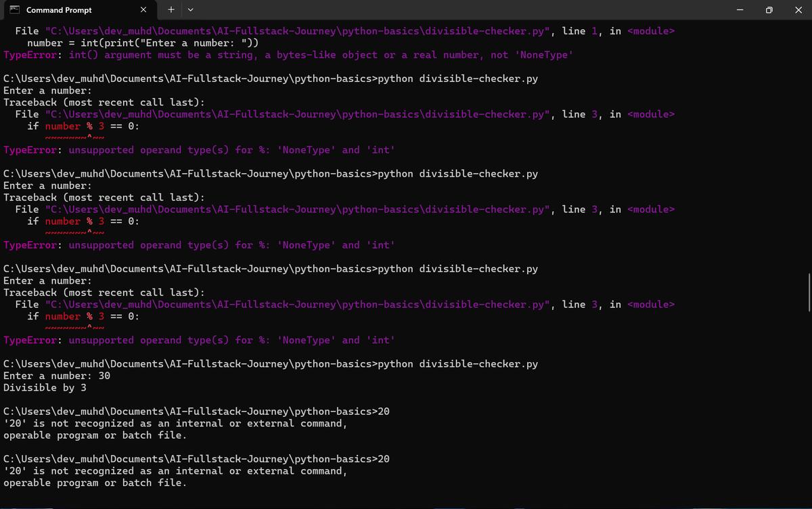The width and height of the screenshot is (812, 509).
Task: Open the new tab profile dropdown chevron
Action: coord(190,10)
